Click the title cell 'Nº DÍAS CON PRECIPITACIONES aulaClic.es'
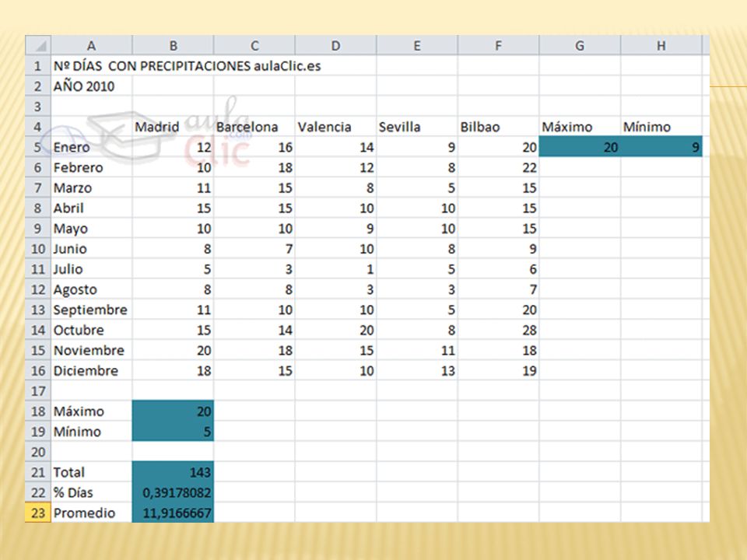The image size is (747, 560). 187,65
